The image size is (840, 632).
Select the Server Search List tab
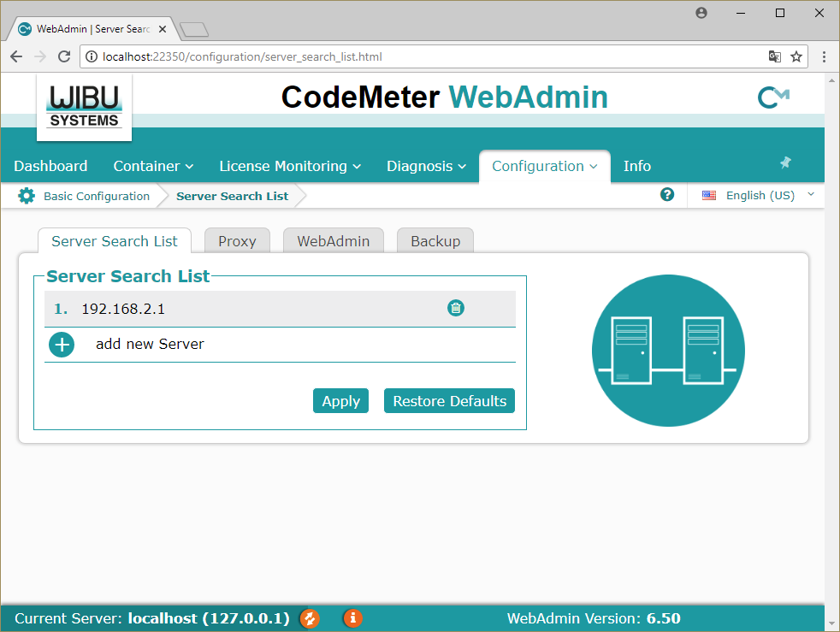[x=115, y=241]
